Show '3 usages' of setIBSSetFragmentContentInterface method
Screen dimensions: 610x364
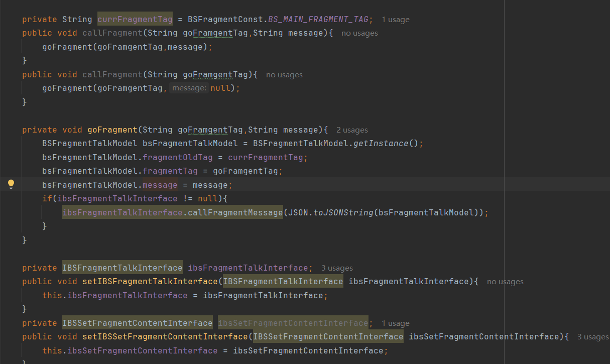click(x=592, y=337)
